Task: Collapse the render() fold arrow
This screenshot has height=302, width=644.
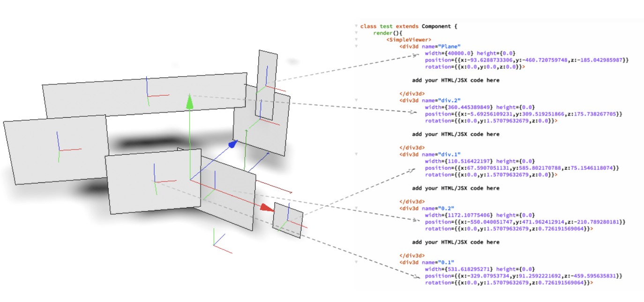Action: pyautogui.click(x=356, y=33)
